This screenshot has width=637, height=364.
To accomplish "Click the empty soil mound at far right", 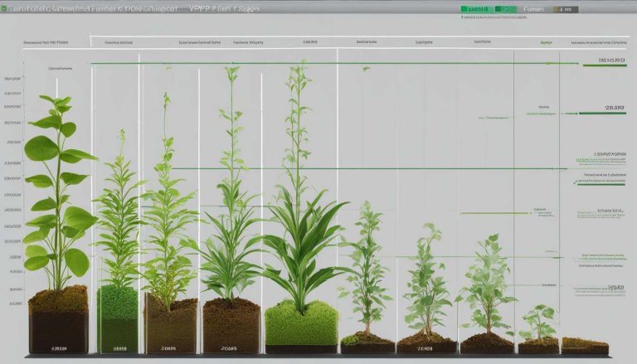I will [x=585, y=346].
